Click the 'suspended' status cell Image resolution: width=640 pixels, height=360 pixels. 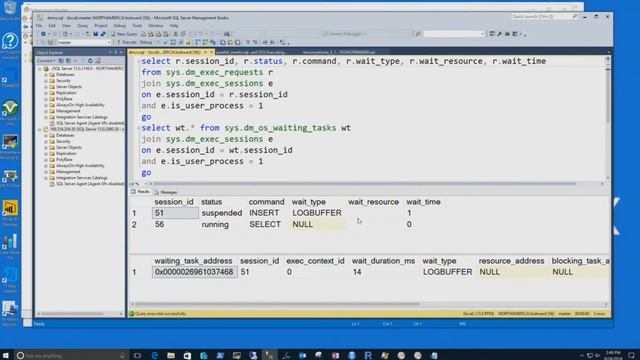pyautogui.click(x=222, y=213)
